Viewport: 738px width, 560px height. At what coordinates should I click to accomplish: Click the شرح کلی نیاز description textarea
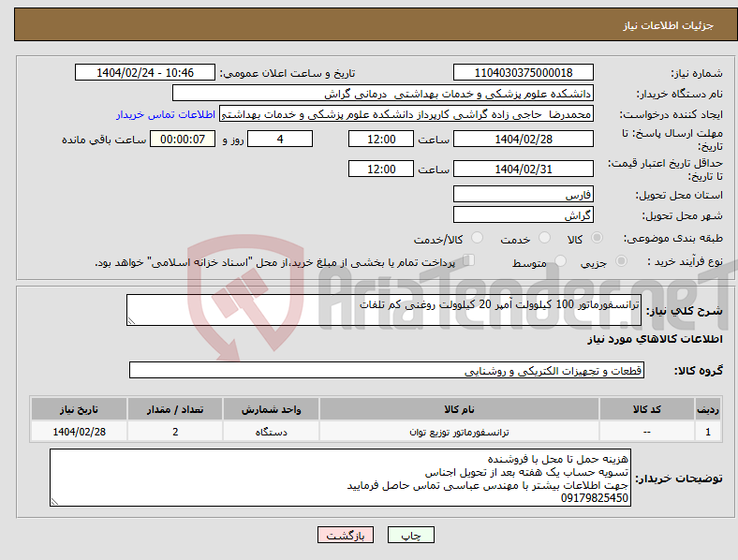(384, 310)
